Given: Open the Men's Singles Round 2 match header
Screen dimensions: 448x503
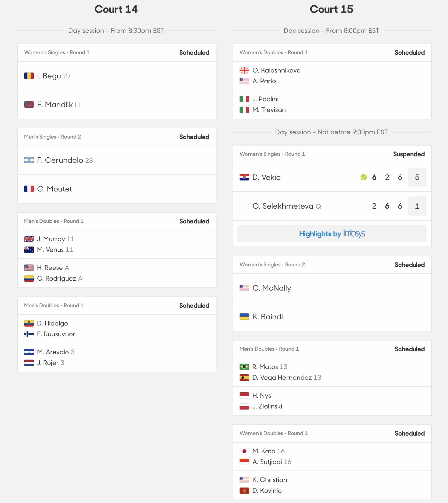Looking at the screenshot, I should click(x=117, y=137).
